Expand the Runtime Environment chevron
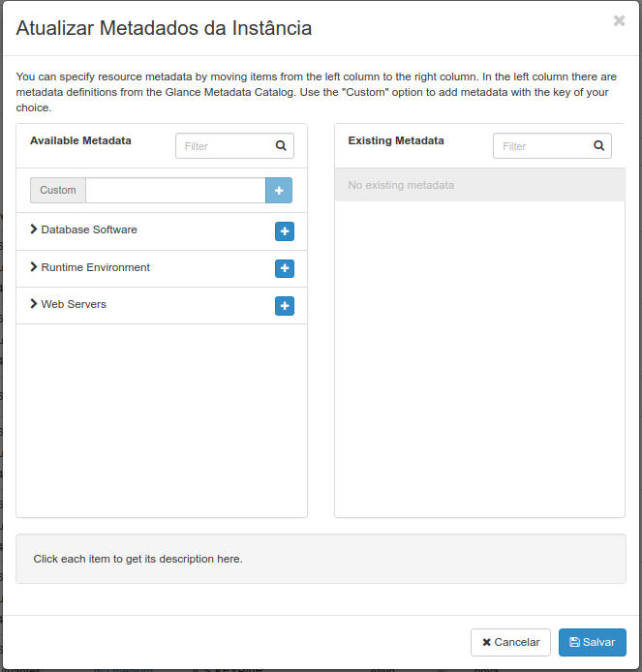The height and width of the screenshot is (672, 642). coord(34,267)
